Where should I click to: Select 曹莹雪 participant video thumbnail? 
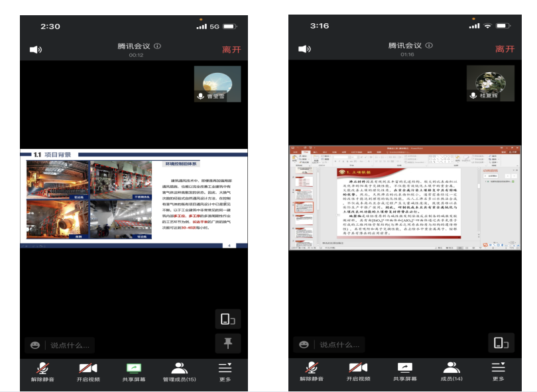click(217, 84)
